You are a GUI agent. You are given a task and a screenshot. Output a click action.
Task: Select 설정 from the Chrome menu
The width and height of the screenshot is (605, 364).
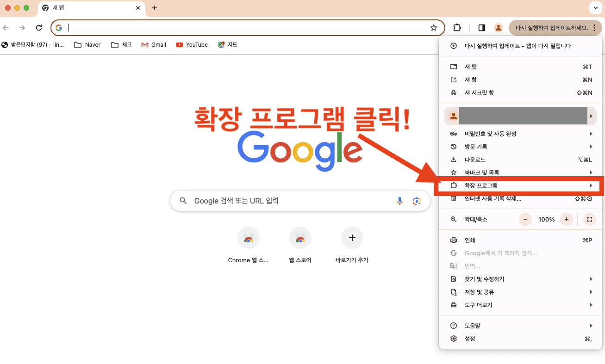coord(470,339)
